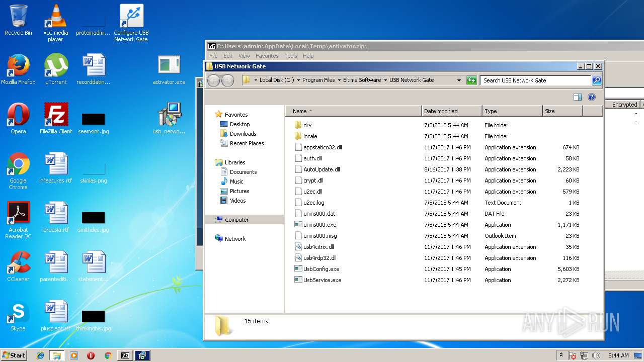
Task: Show hidden tray icons arrow
Action: tap(561, 355)
